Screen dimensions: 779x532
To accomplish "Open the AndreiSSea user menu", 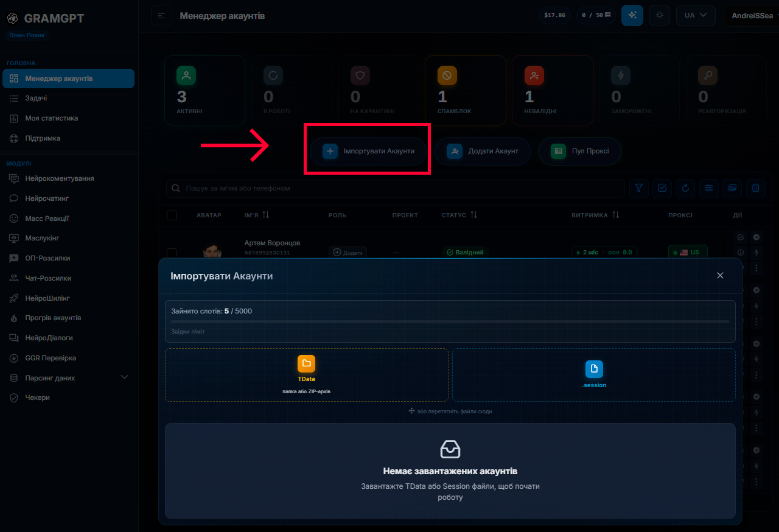I will pyautogui.click(x=752, y=16).
